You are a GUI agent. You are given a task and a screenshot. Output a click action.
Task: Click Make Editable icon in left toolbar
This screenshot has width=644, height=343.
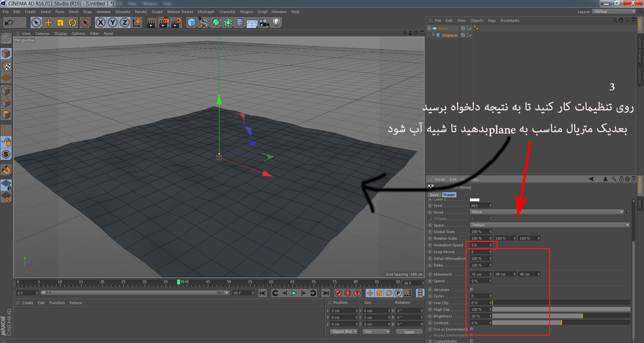click(6, 39)
